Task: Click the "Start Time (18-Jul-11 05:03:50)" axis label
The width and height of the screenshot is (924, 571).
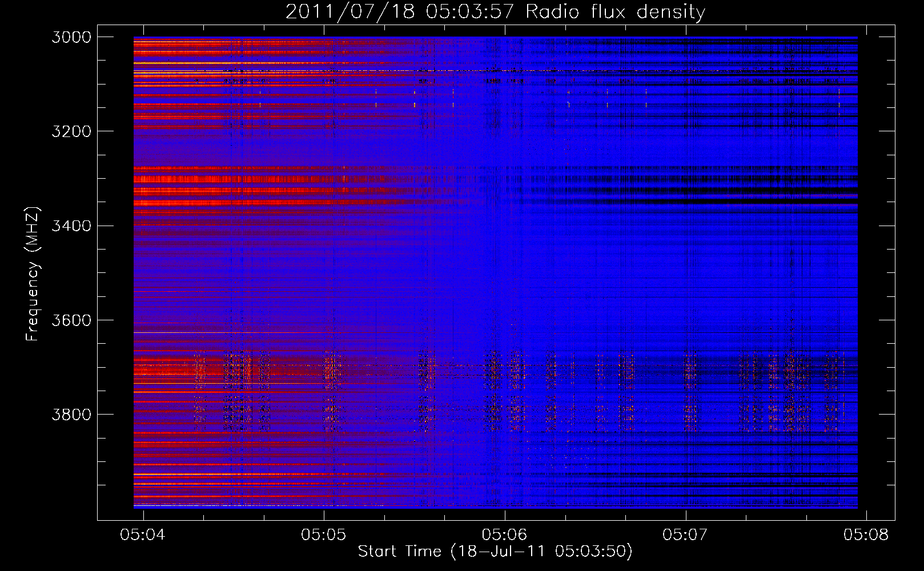Action: click(495, 551)
